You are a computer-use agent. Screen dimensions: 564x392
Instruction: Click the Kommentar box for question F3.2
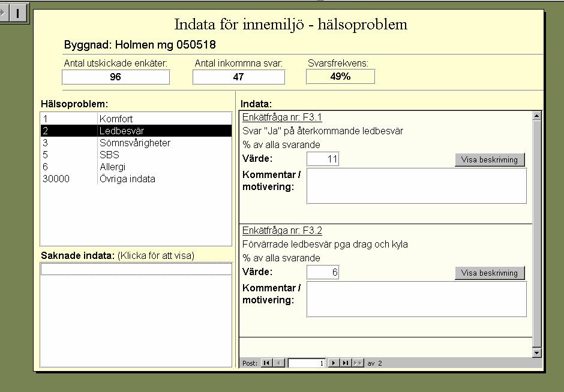(x=416, y=299)
